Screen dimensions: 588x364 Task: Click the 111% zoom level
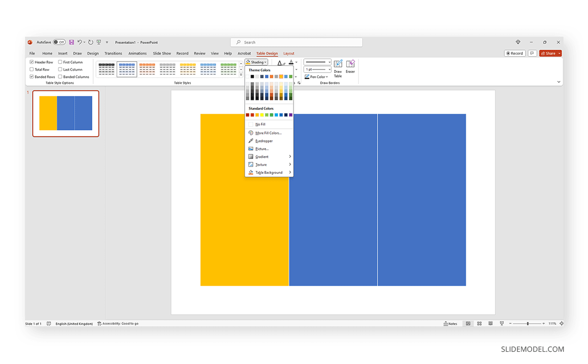552,324
